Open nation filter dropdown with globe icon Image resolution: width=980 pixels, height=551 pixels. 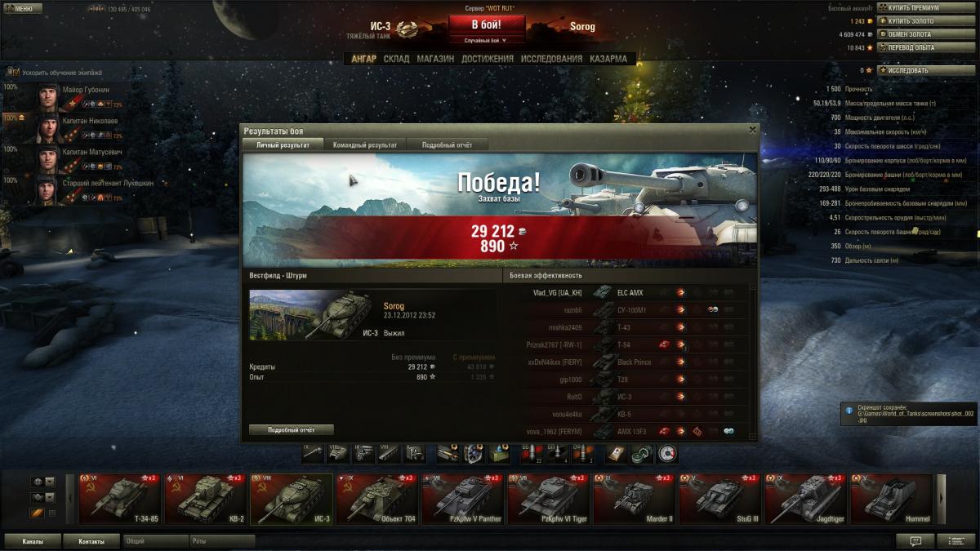point(42,482)
